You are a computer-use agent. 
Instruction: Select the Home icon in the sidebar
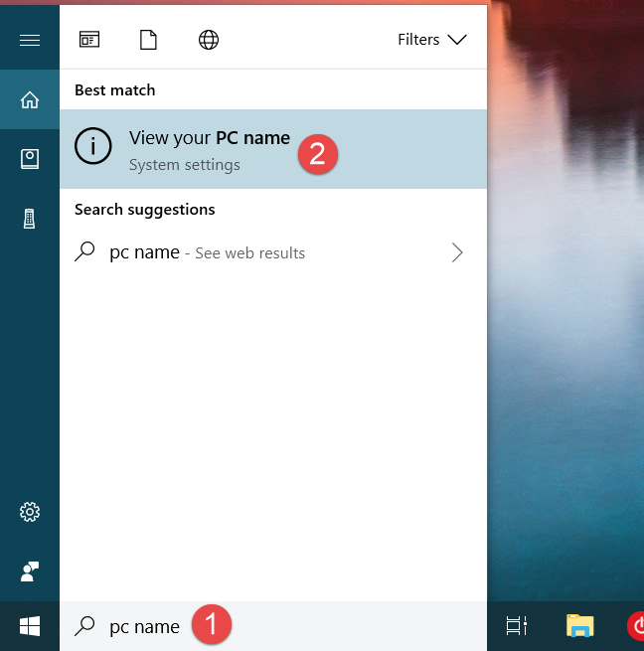(30, 99)
